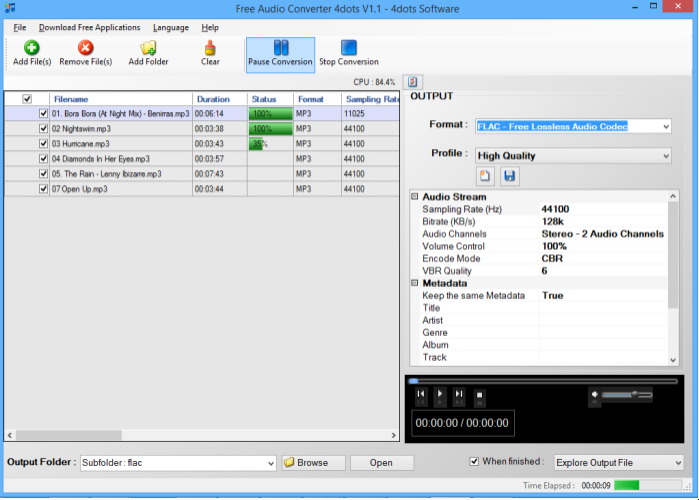Click the previous track player button

click(x=421, y=394)
